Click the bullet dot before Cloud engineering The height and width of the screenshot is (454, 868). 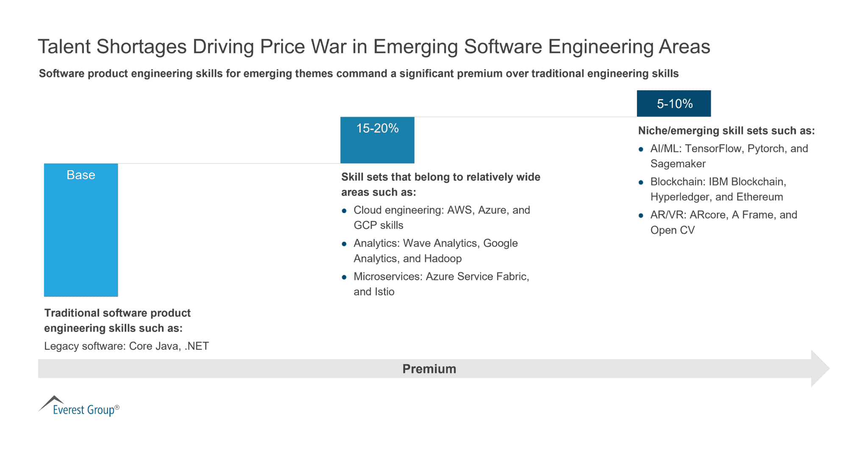tap(344, 210)
